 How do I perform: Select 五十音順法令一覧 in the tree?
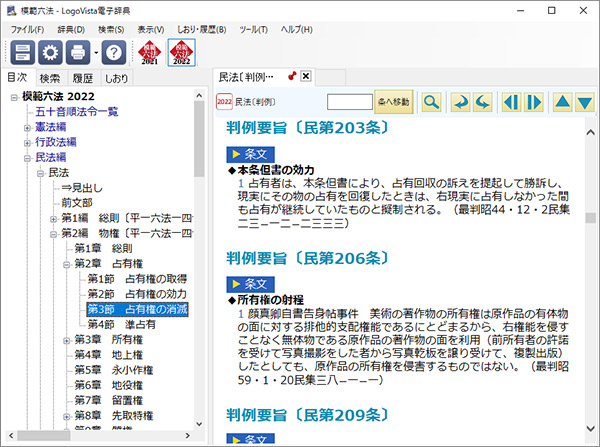(77, 111)
